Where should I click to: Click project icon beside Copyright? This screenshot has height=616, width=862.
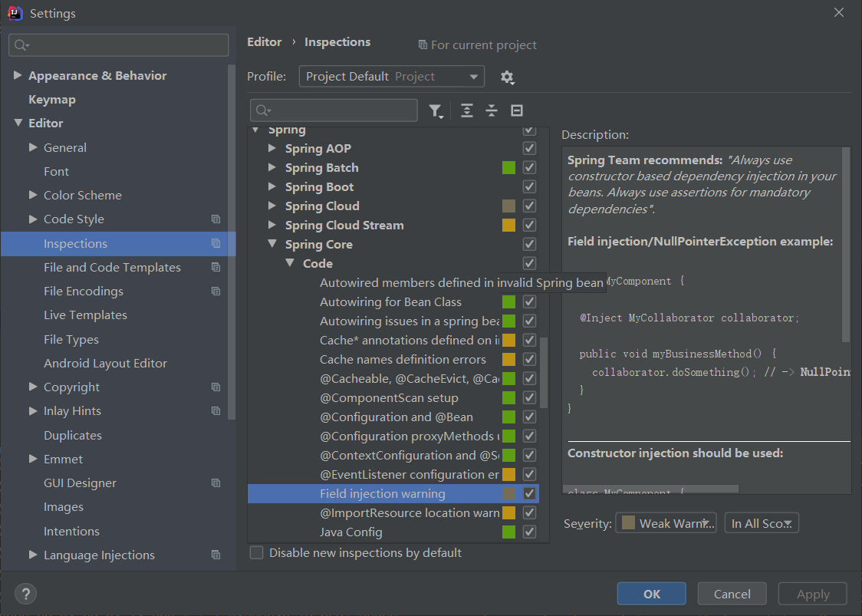[x=216, y=387]
